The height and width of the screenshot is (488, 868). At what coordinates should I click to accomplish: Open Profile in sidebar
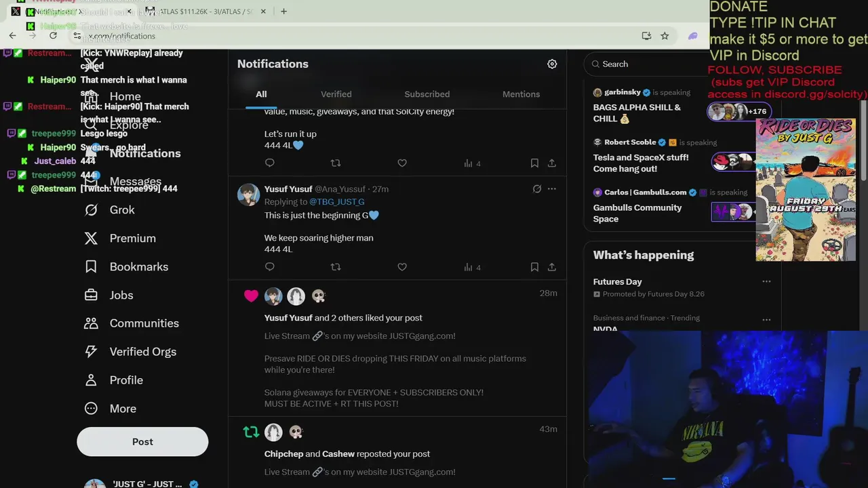coord(113,380)
